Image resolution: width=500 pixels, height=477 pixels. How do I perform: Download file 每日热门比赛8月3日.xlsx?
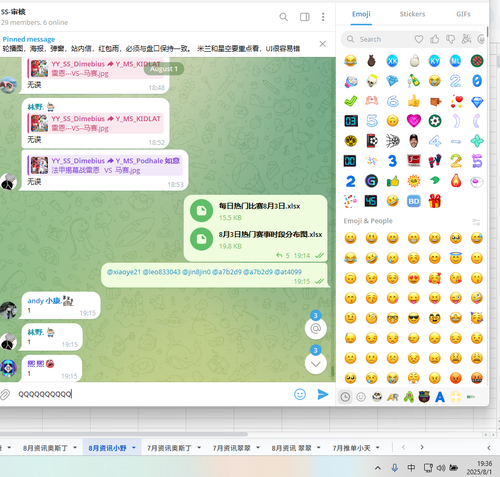[201, 210]
